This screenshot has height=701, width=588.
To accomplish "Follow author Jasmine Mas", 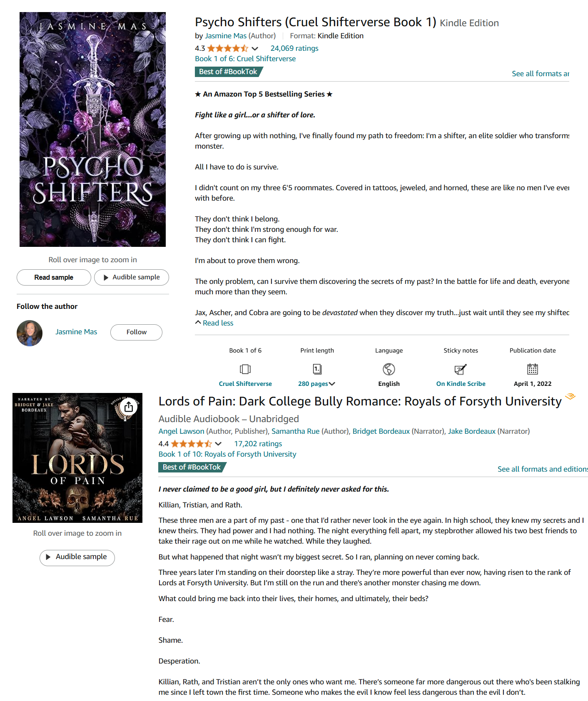I will [136, 332].
